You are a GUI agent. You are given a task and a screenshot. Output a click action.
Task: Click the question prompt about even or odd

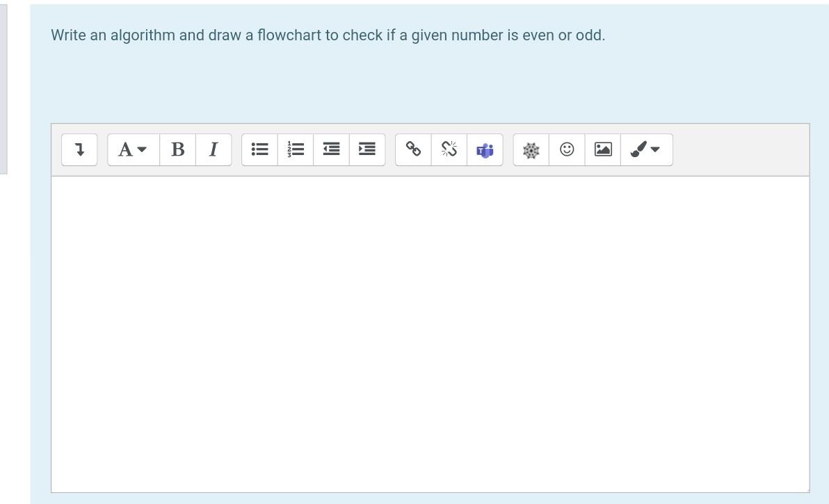coord(328,35)
